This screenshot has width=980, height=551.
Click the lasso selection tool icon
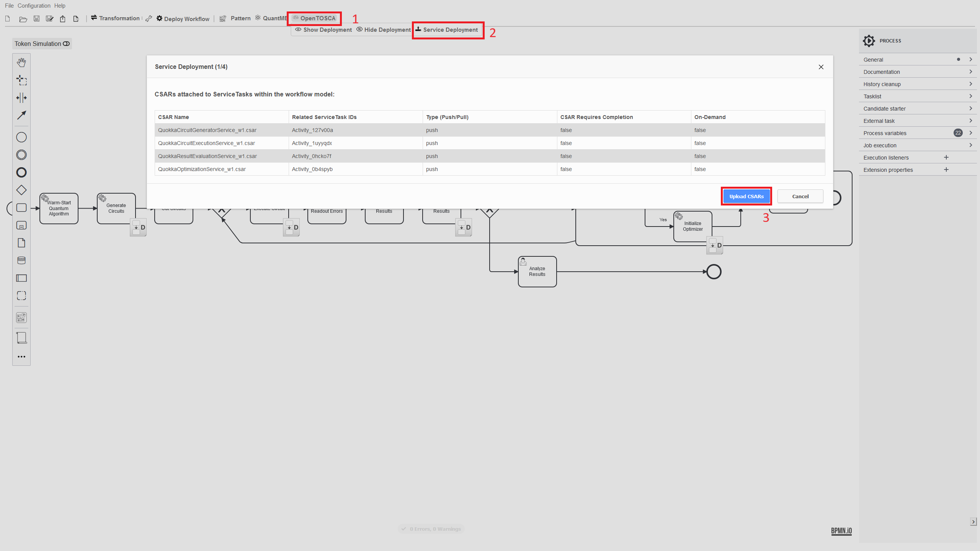point(21,79)
